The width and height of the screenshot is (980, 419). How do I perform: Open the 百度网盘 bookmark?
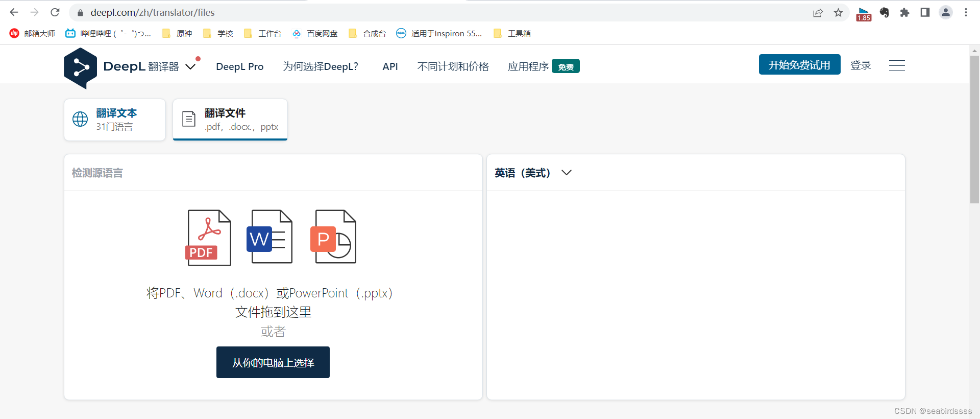[315, 33]
